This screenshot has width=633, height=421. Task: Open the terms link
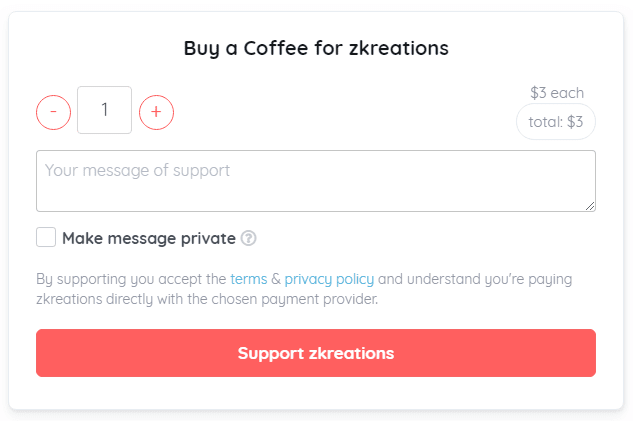tap(249, 279)
